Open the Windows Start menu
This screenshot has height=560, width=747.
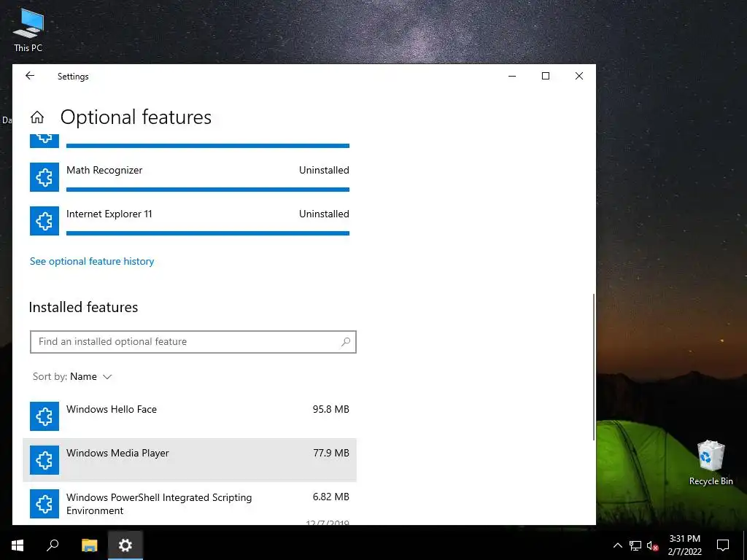point(18,545)
